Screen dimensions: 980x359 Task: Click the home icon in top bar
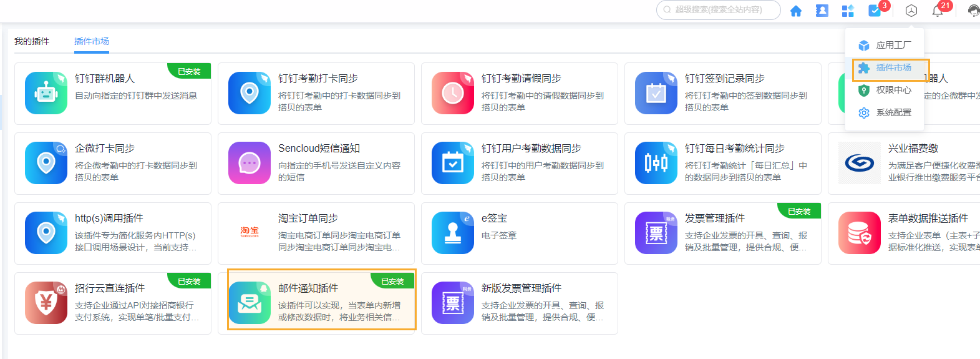[795, 11]
